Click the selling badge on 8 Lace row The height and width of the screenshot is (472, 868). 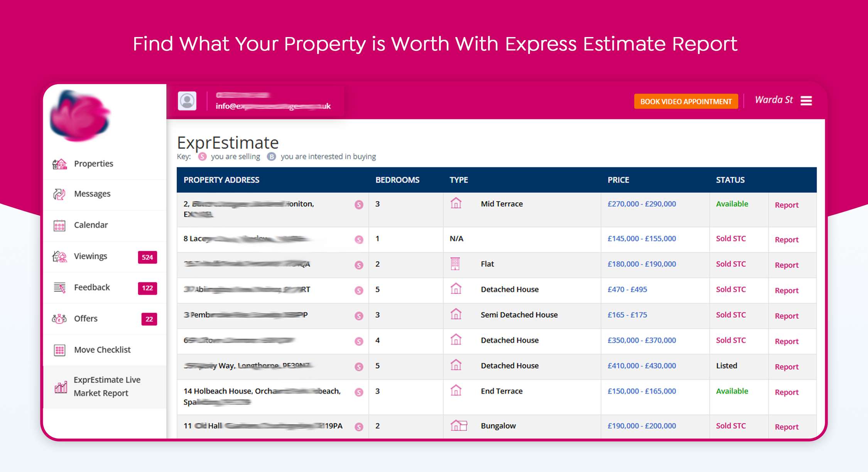point(359,240)
